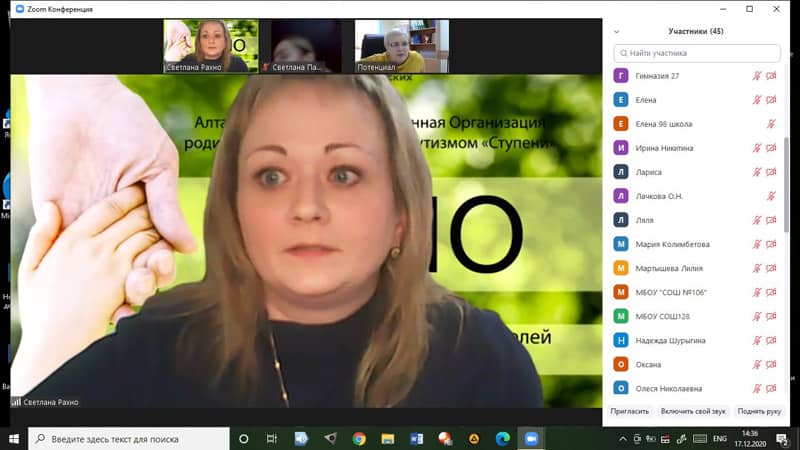Click camera-off icon for Гимназия 27

pyautogui.click(x=771, y=76)
